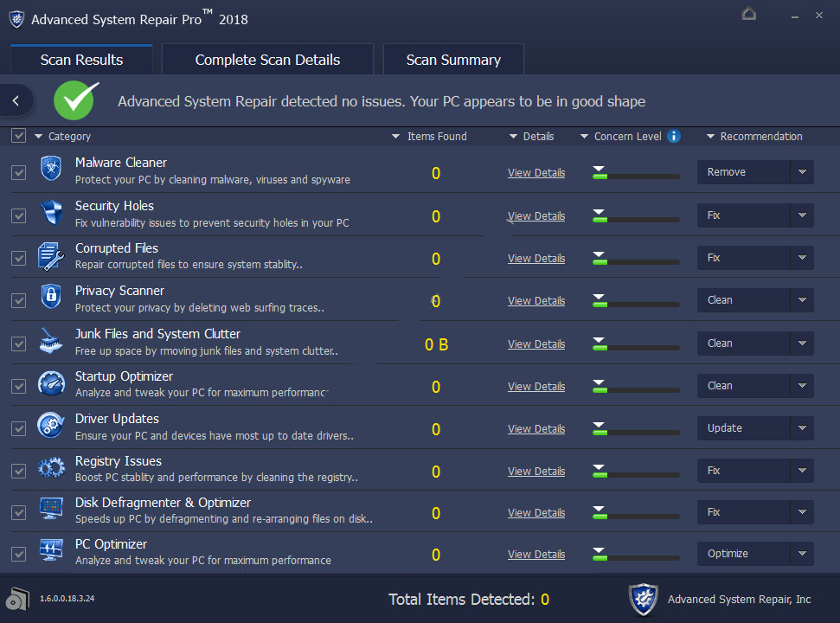Open the Scan Summary tab
The image size is (840, 623).
click(453, 60)
